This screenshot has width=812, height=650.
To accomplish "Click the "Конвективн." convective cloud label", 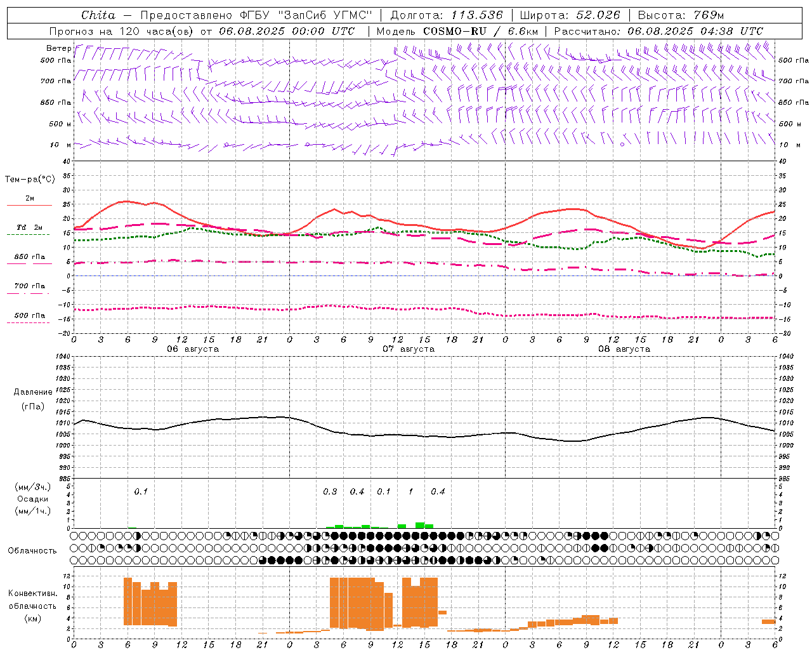I will click(32, 594).
